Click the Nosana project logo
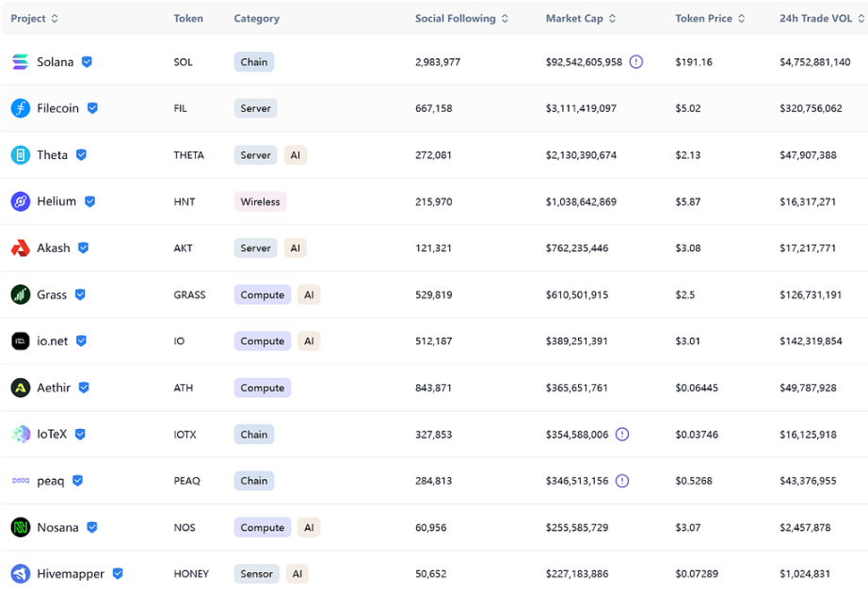This screenshot has height=589, width=868. coord(21,528)
